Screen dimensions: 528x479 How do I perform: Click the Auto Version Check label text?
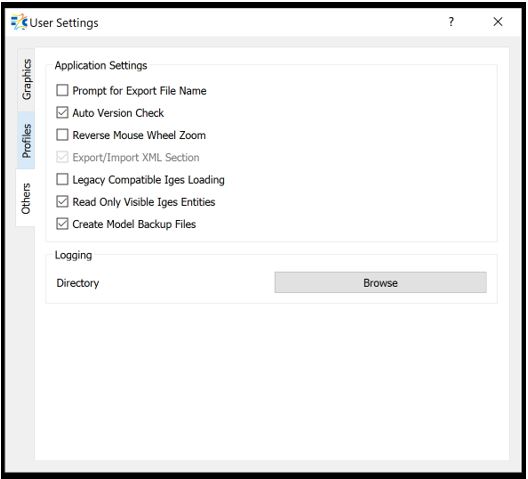point(118,113)
